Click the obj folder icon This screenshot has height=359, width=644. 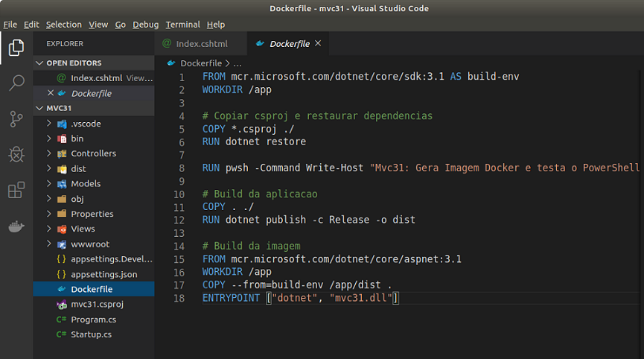pos(62,199)
